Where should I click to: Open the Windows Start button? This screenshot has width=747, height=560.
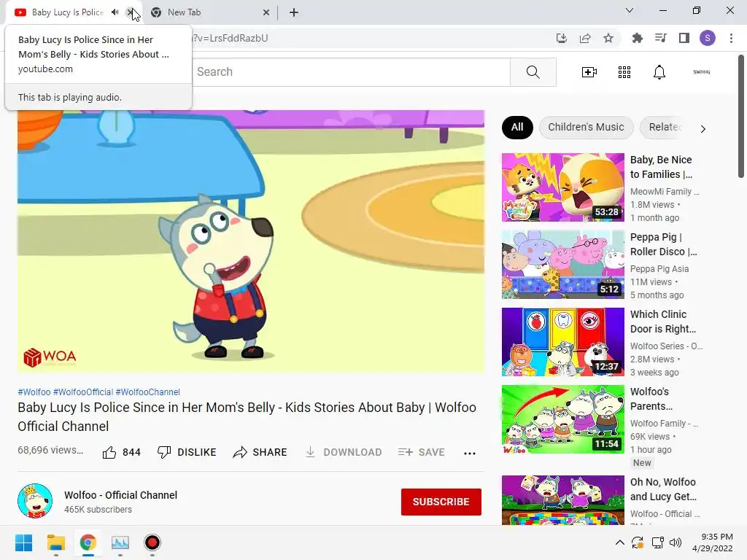tap(24, 542)
